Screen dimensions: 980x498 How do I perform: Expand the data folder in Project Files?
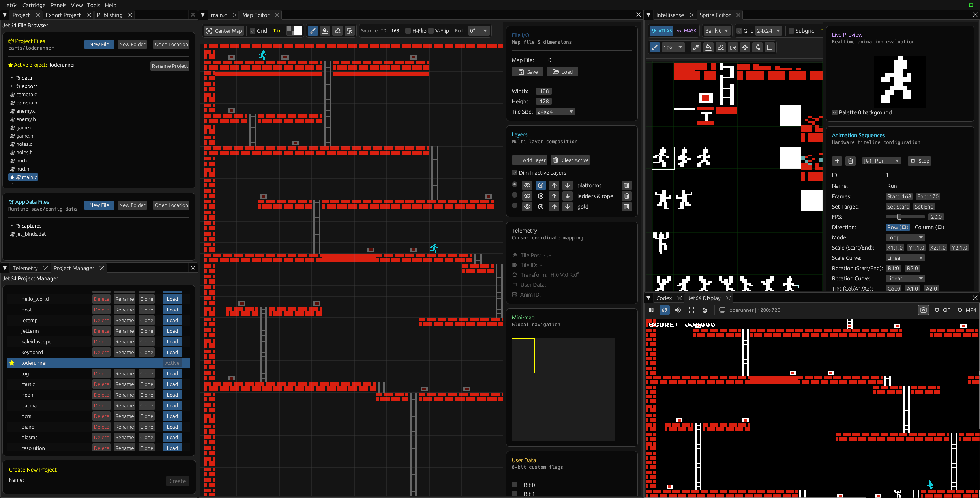point(12,78)
